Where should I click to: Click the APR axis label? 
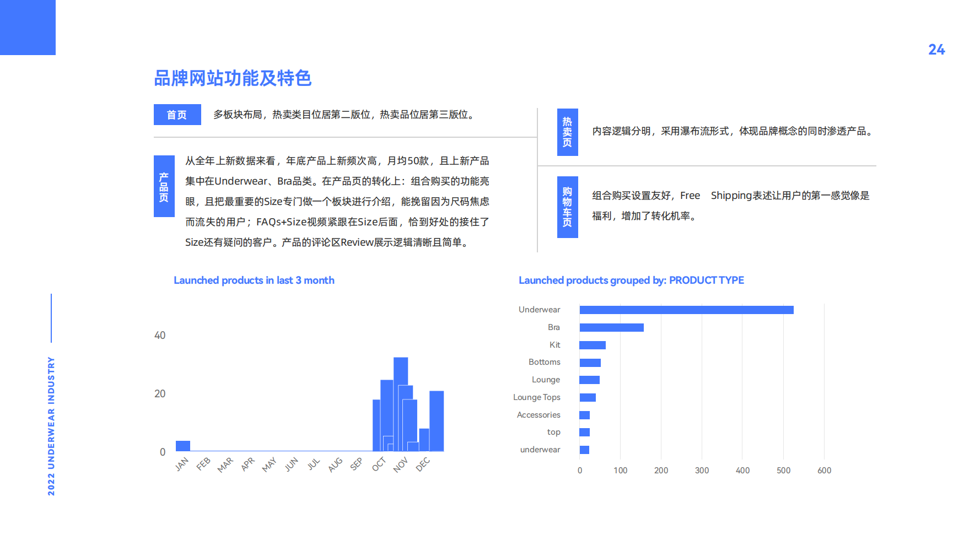pyautogui.click(x=247, y=464)
